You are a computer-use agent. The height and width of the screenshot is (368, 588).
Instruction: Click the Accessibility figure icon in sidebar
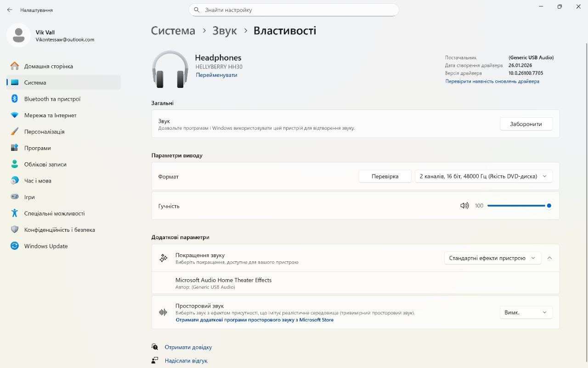click(15, 213)
